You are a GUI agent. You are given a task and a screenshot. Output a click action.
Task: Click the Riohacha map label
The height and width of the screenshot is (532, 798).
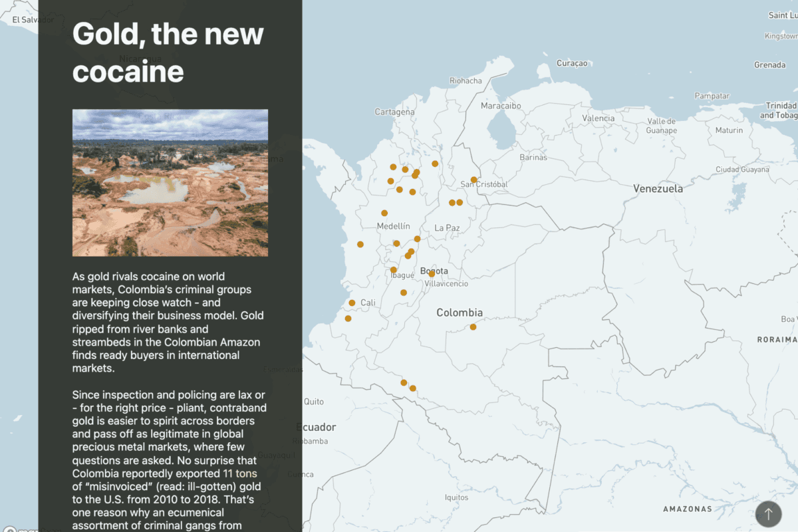(x=465, y=80)
